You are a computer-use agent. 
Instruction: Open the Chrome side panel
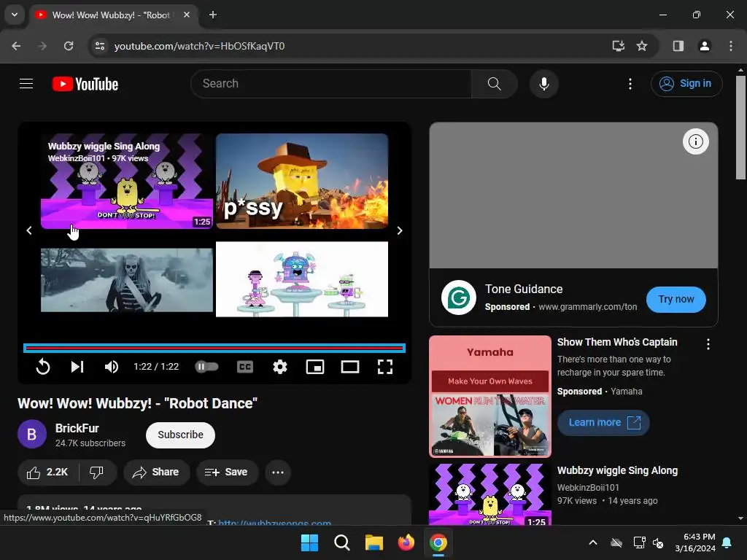click(x=678, y=46)
